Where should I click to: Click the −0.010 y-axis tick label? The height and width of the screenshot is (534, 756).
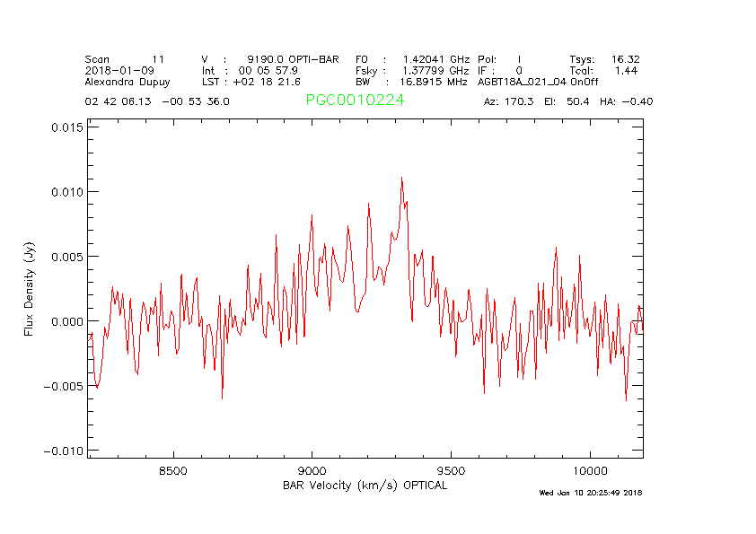(x=62, y=451)
